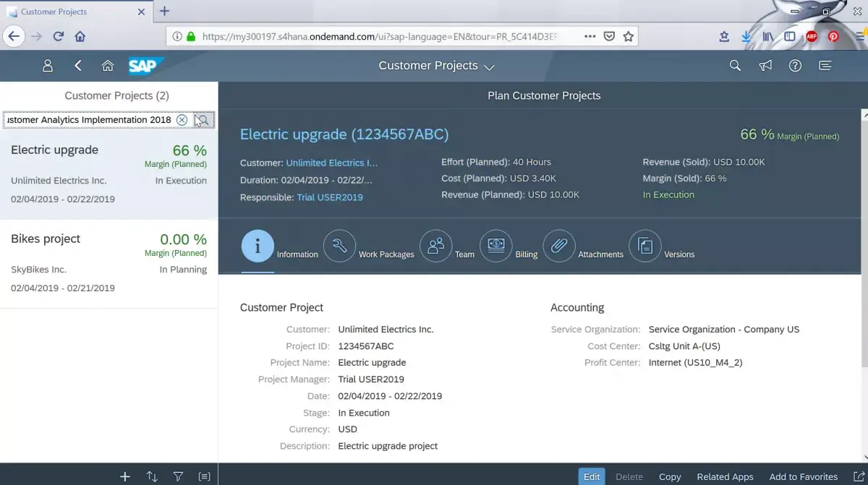Open the SAP help question mark icon
Viewport: 868px width, 485px height.
coord(795,66)
